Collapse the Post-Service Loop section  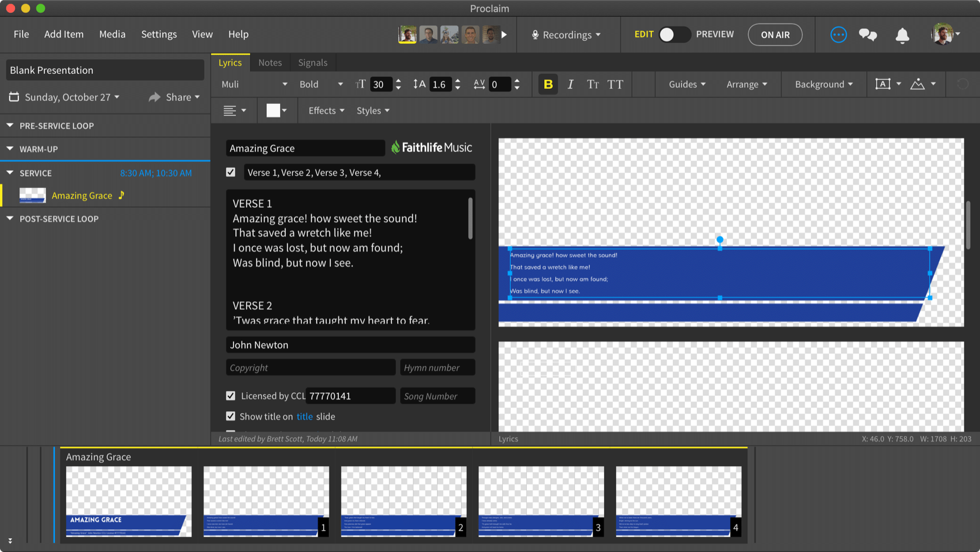click(10, 219)
